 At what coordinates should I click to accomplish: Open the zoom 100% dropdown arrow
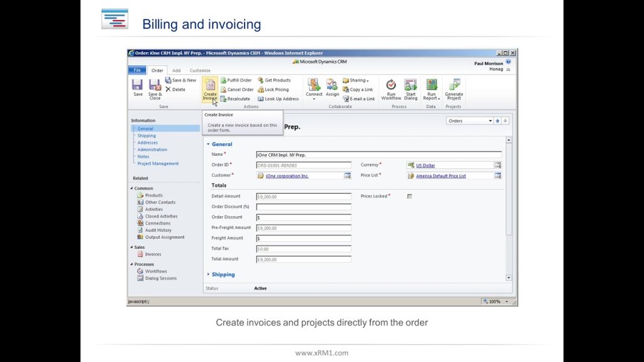(507, 301)
